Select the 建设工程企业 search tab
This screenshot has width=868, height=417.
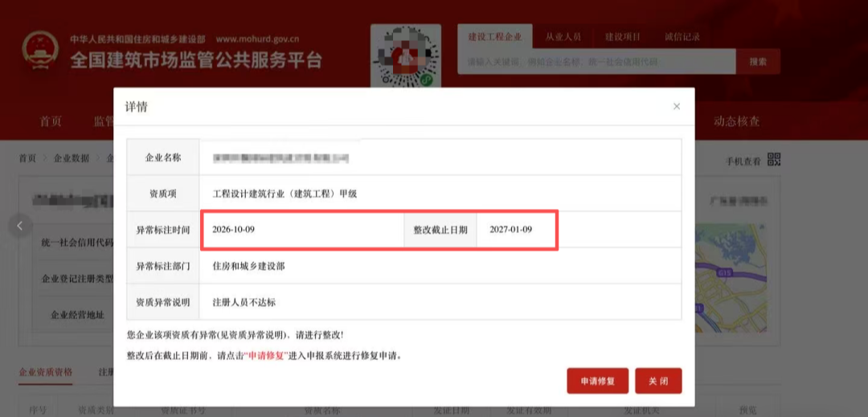(x=495, y=37)
